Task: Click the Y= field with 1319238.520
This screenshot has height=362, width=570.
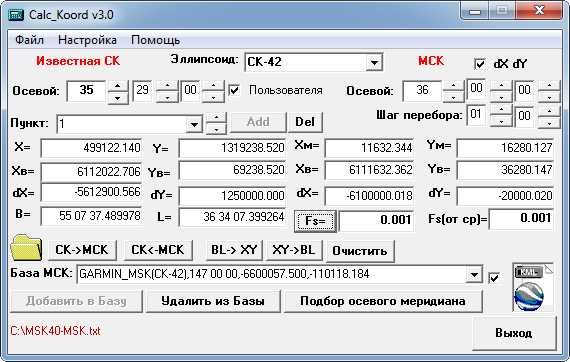Action: pos(232,148)
